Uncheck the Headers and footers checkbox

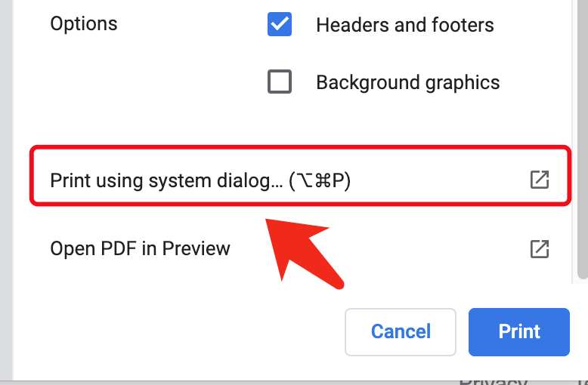280,25
